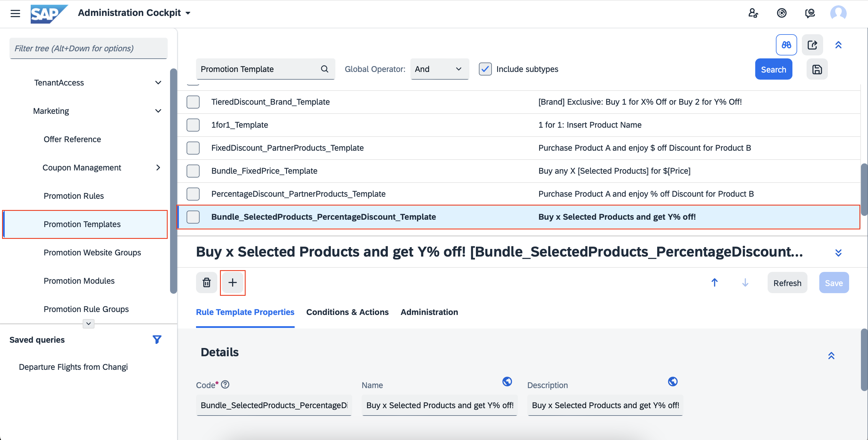Viewport: 868px width, 440px height.
Task: Open Promotion Rules in the tree
Action: (74, 196)
